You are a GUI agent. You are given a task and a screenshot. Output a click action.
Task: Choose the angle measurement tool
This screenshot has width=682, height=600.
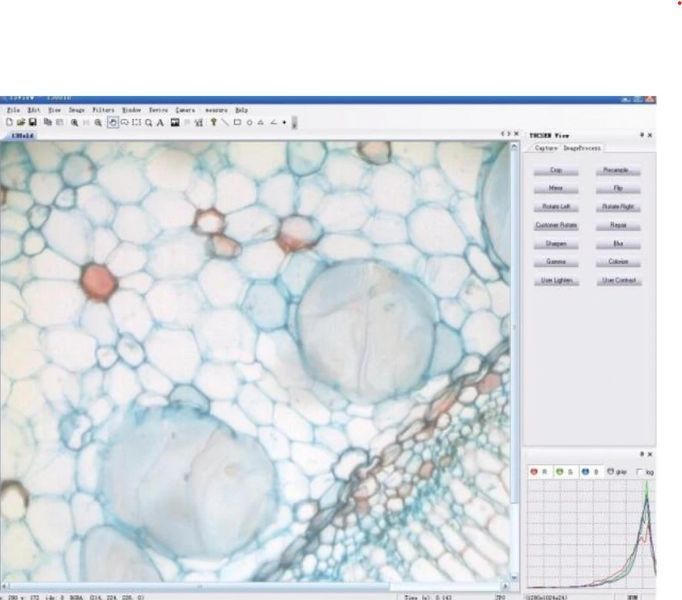[273, 123]
